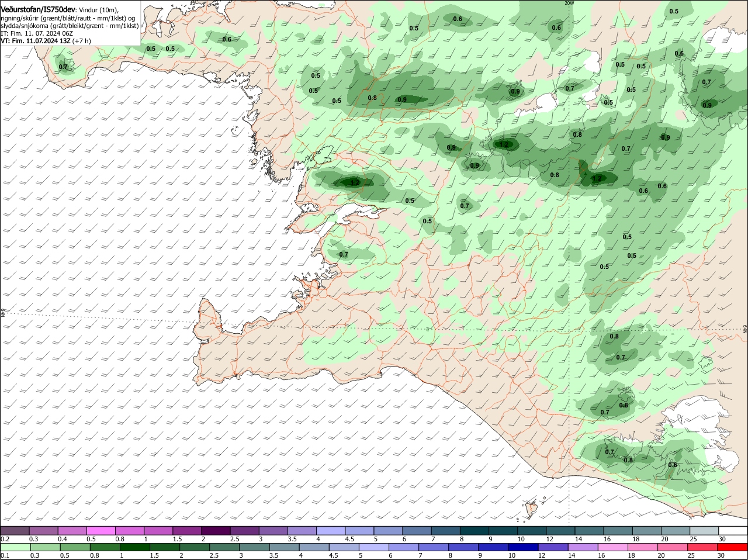The image size is (748, 560).
Task: Pick the bottom-row green swatch between 0.3 and 0.5
Action: [x=44, y=547]
